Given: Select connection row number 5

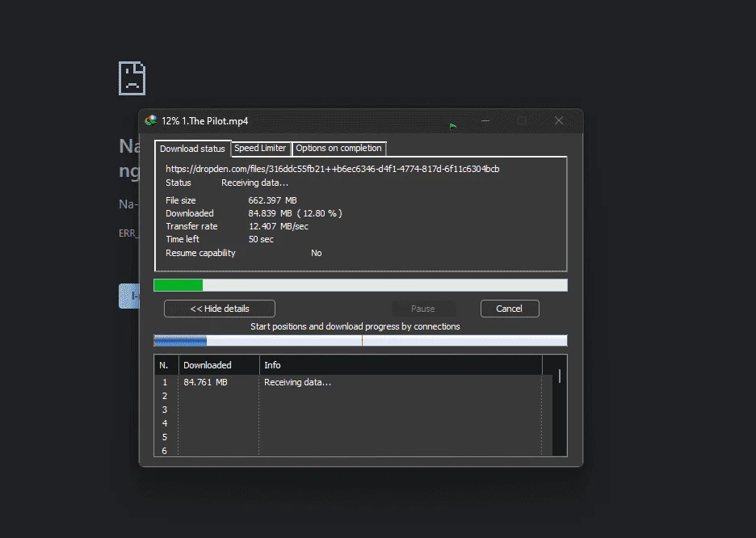Looking at the screenshot, I should [x=354, y=437].
